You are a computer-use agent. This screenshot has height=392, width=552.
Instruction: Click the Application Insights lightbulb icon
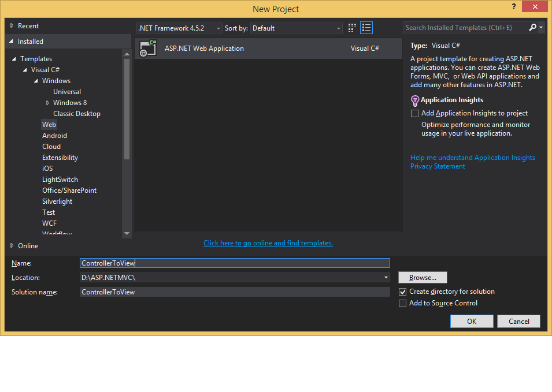point(415,101)
